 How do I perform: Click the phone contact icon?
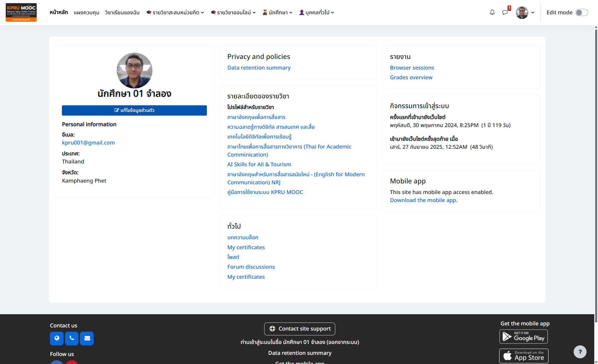[x=72, y=338]
